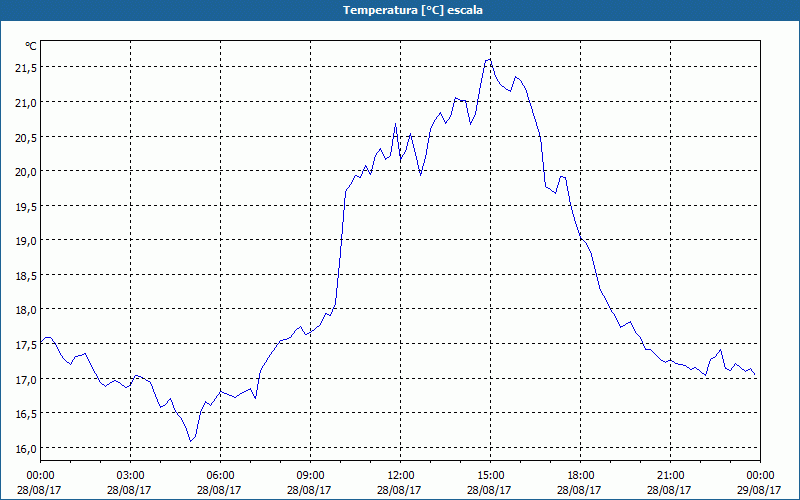This screenshot has height=500, width=800.
Task: Click the 00:00 label above 29/08/17
Action: [x=760, y=476]
